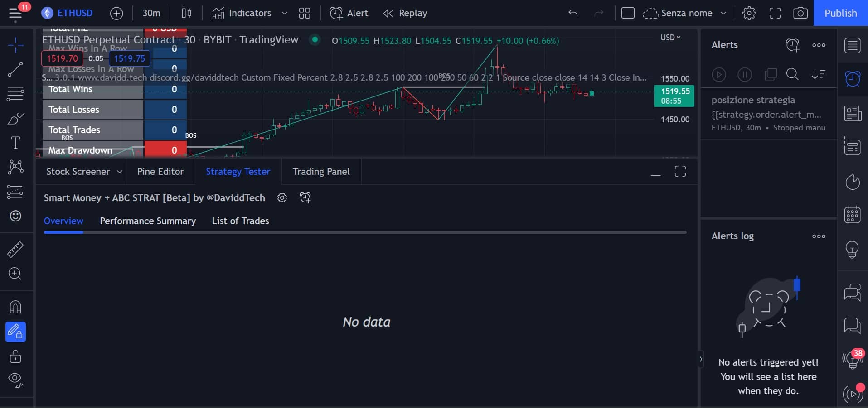Toggle lock all drawing tools
The height and width of the screenshot is (409, 868).
click(x=15, y=357)
